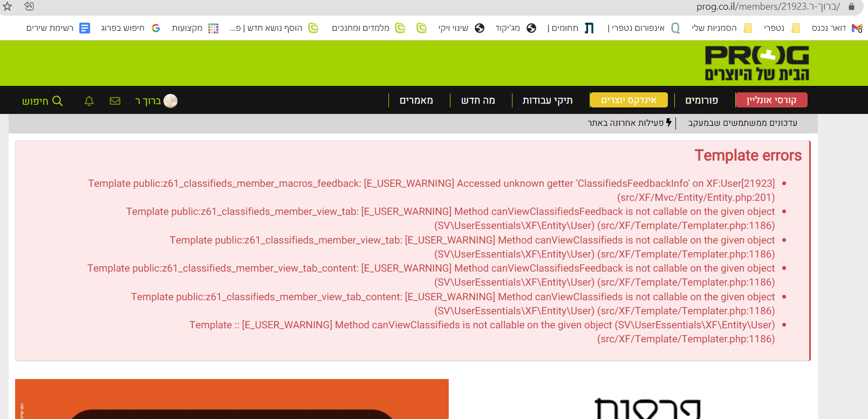868x419 pixels.
Task: Open the 'קורסי אונליין' red nav button
Action: (x=771, y=100)
